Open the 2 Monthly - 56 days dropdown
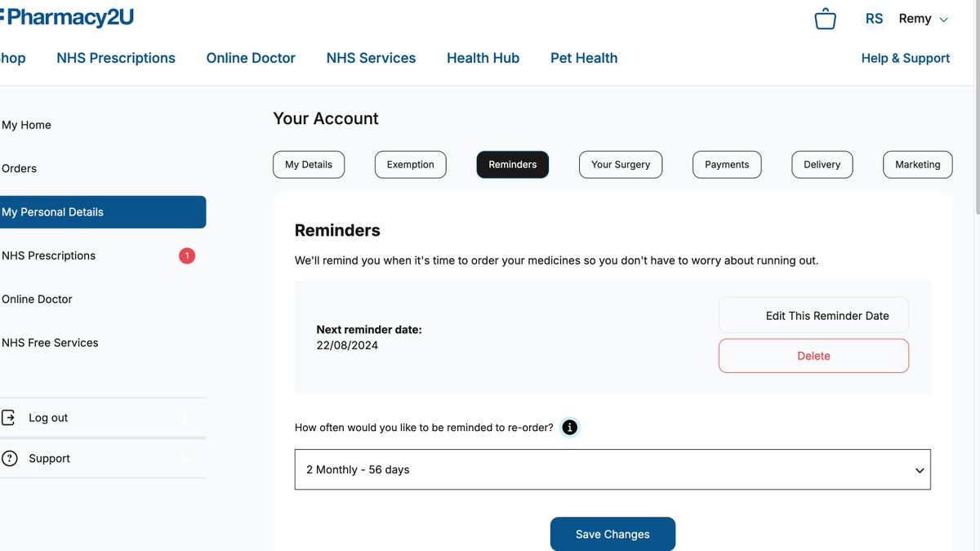 pyautogui.click(x=612, y=469)
